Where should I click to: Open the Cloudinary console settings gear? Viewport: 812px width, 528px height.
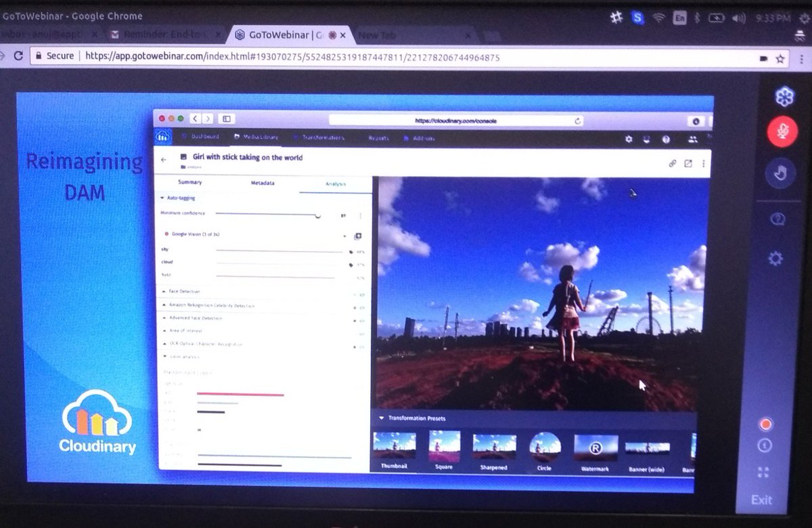(628, 139)
